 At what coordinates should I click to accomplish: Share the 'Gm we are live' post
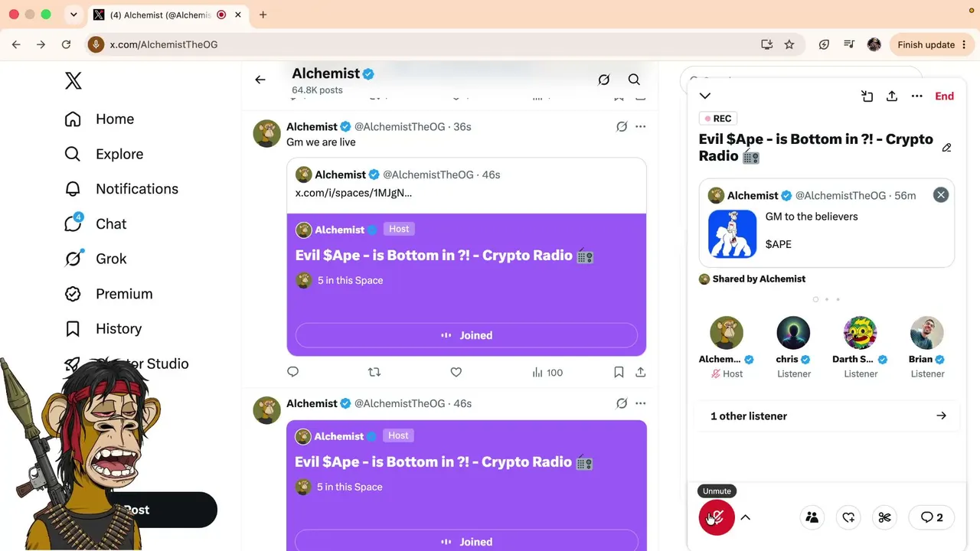pyautogui.click(x=641, y=373)
